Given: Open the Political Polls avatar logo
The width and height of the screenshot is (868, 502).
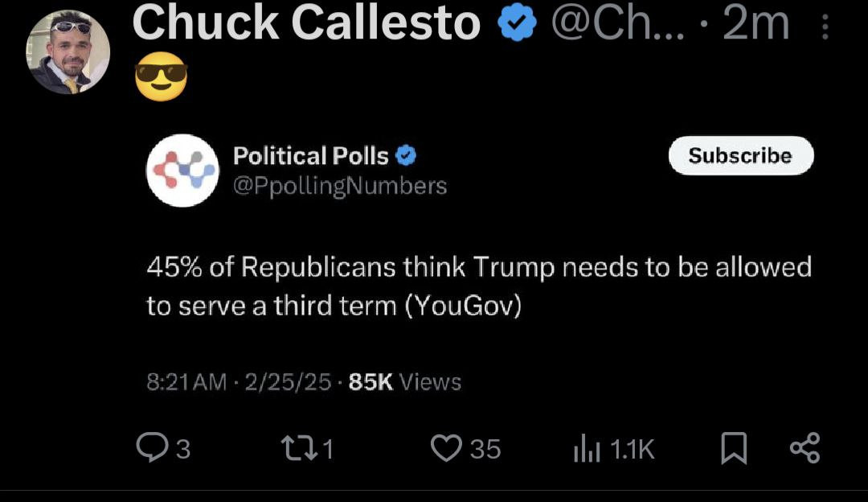Looking at the screenshot, I should coord(182,170).
